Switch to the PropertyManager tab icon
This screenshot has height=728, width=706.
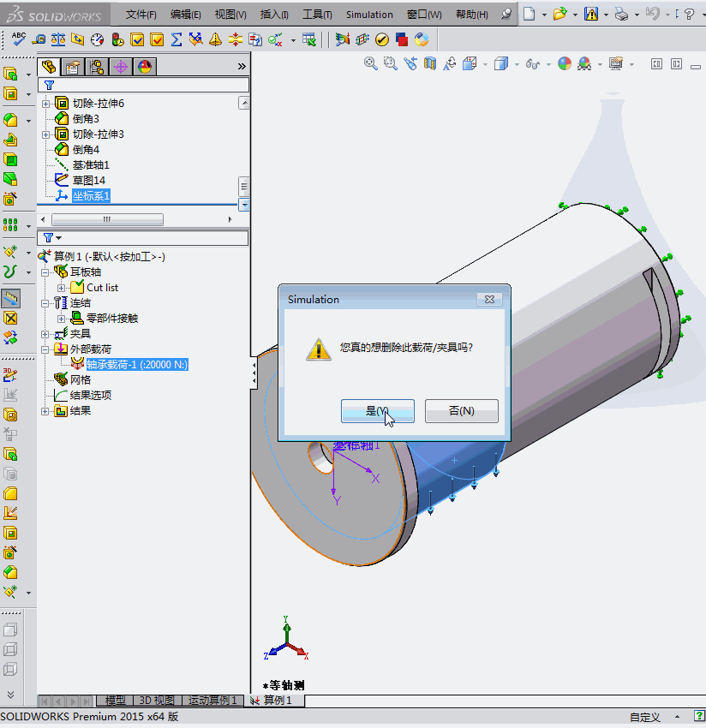tap(73, 67)
